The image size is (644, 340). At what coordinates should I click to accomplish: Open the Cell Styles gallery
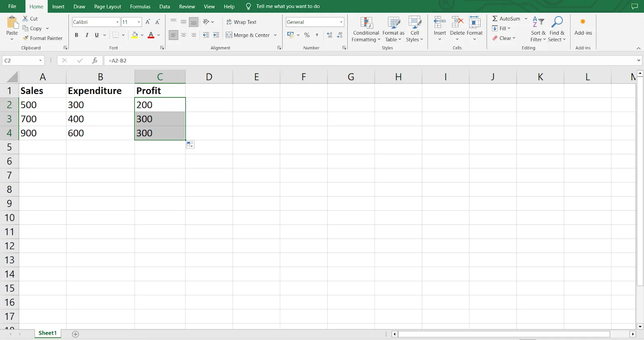click(x=415, y=29)
